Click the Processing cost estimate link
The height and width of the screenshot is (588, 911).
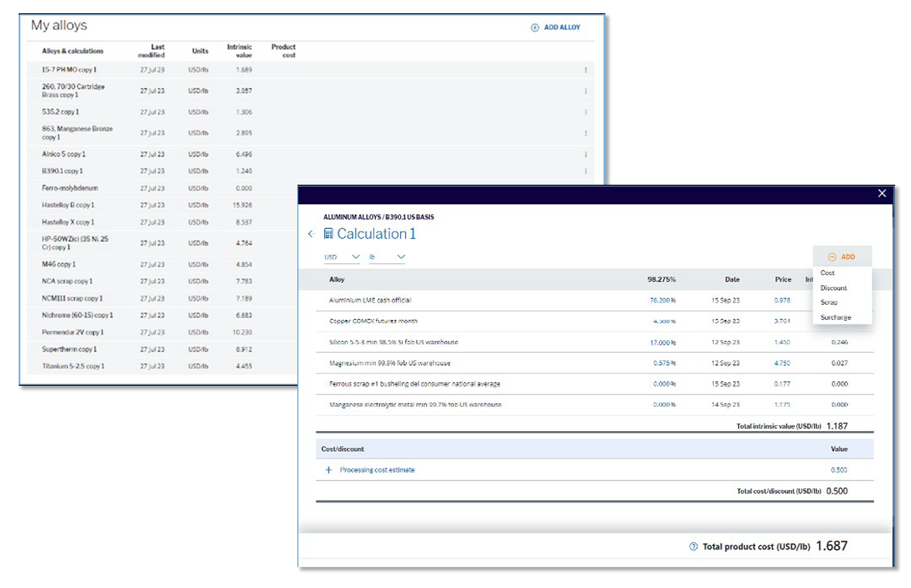click(x=377, y=470)
